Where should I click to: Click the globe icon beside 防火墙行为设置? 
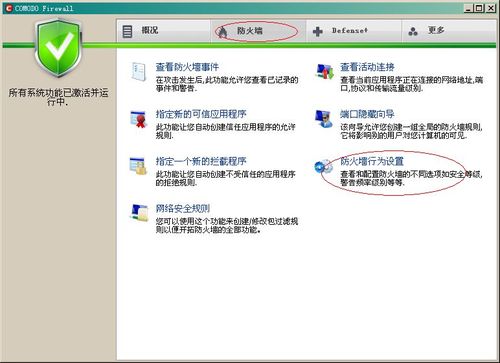[x=323, y=166]
